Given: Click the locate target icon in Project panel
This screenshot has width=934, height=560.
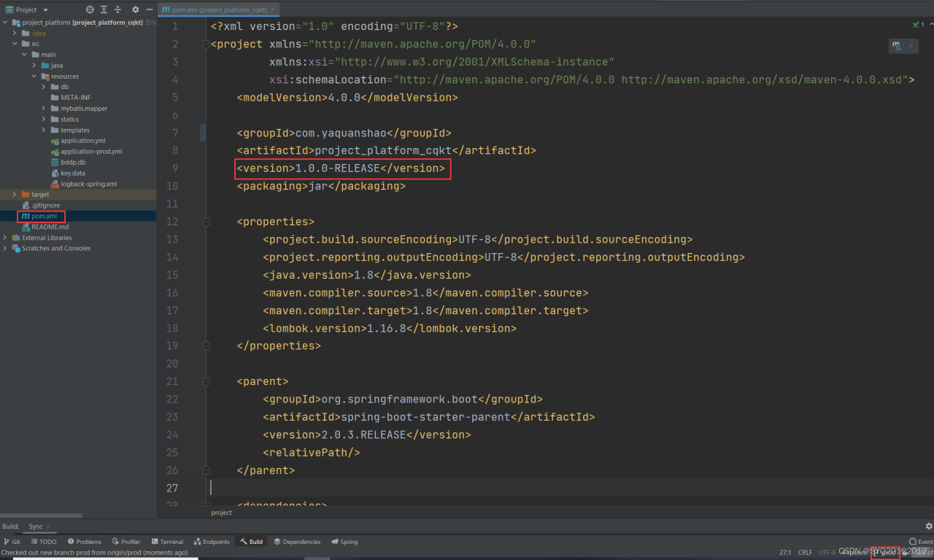Looking at the screenshot, I should pos(90,9).
